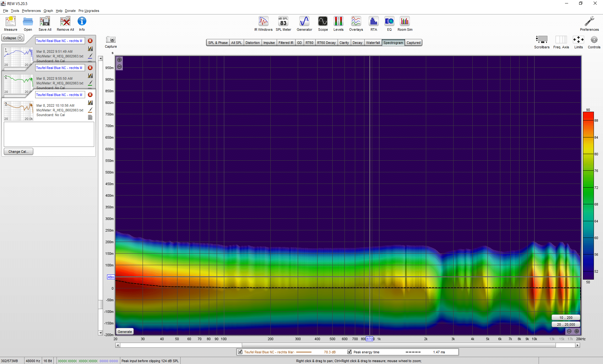
Task: Capture the graph with camera icon
Action: pos(111,42)
